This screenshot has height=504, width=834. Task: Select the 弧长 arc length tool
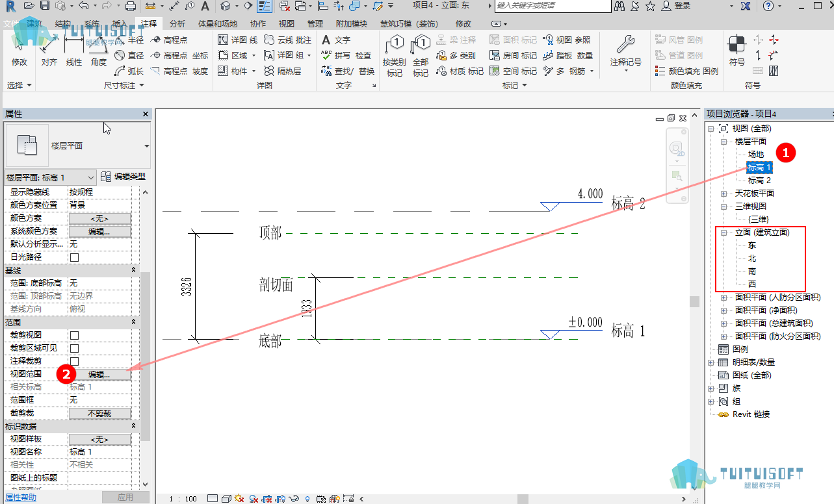tap(129, 71)
